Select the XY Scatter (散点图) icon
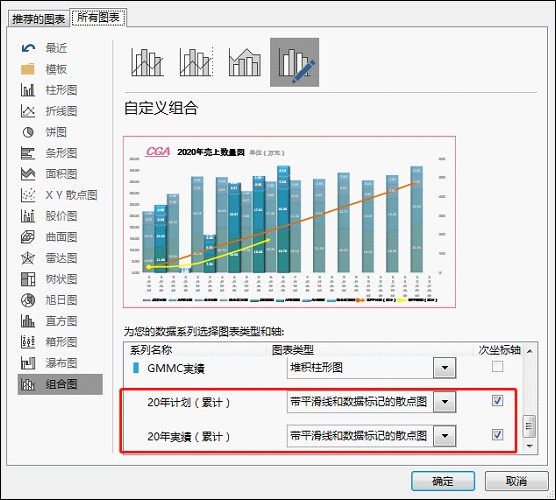 [28, 195]
